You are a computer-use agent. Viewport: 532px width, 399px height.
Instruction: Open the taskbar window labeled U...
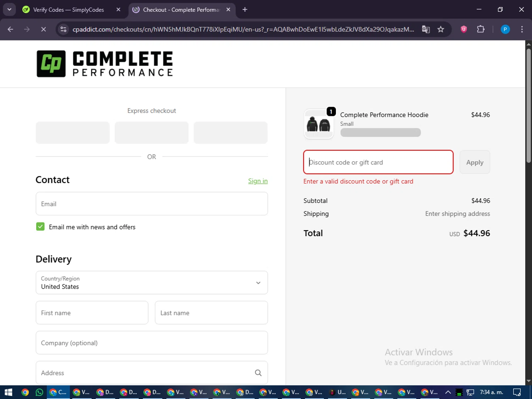click(x=337, y=392)
